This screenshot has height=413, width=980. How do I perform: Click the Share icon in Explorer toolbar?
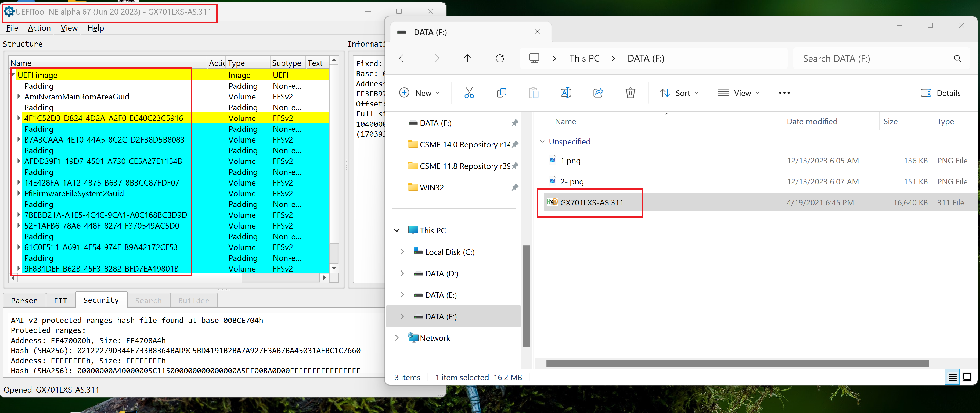598,93
